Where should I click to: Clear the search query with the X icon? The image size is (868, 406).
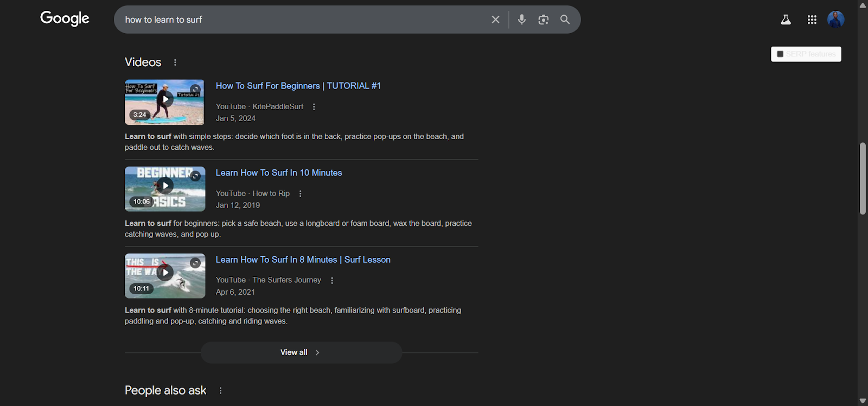tap(495, 20)
